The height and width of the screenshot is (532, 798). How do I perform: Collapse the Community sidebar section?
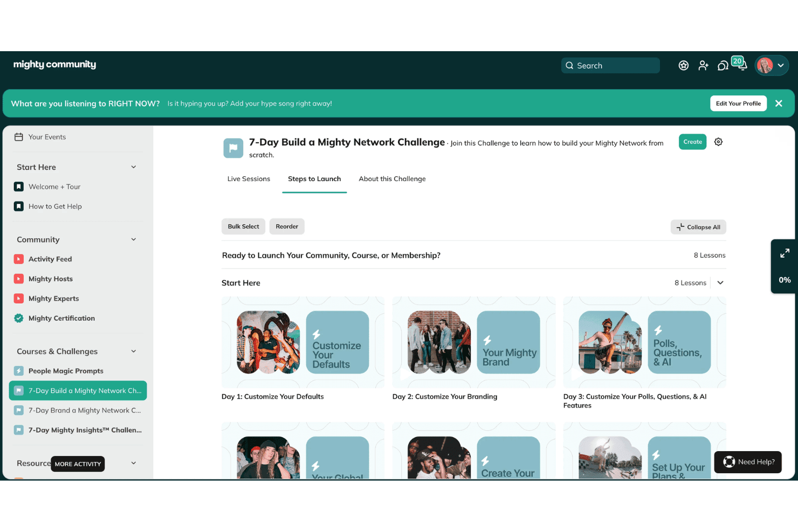pyautogui.click(x=134, y=239)
